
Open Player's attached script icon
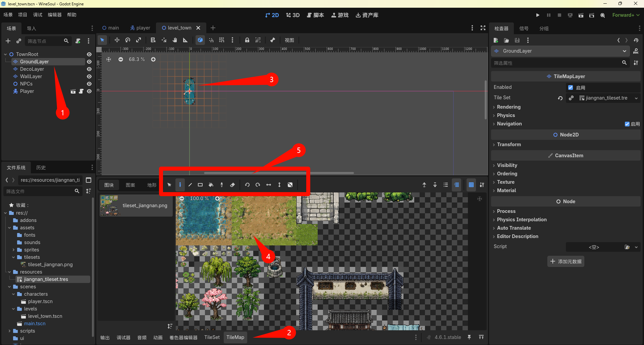click(x=81, y=91)
